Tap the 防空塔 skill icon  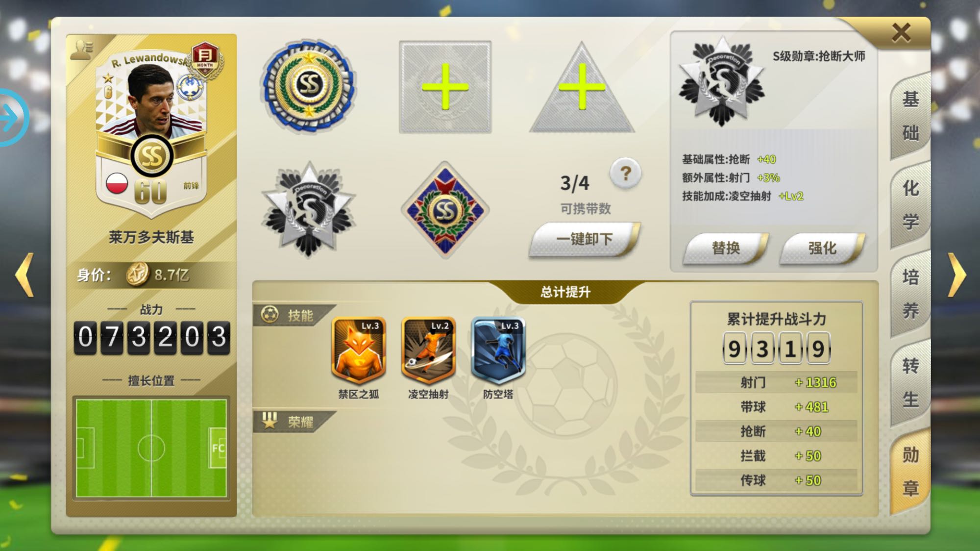(x=498, y=351)
